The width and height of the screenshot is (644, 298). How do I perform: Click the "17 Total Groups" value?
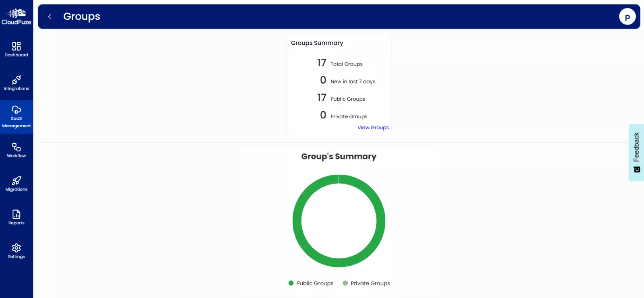(x=322, y=63)
